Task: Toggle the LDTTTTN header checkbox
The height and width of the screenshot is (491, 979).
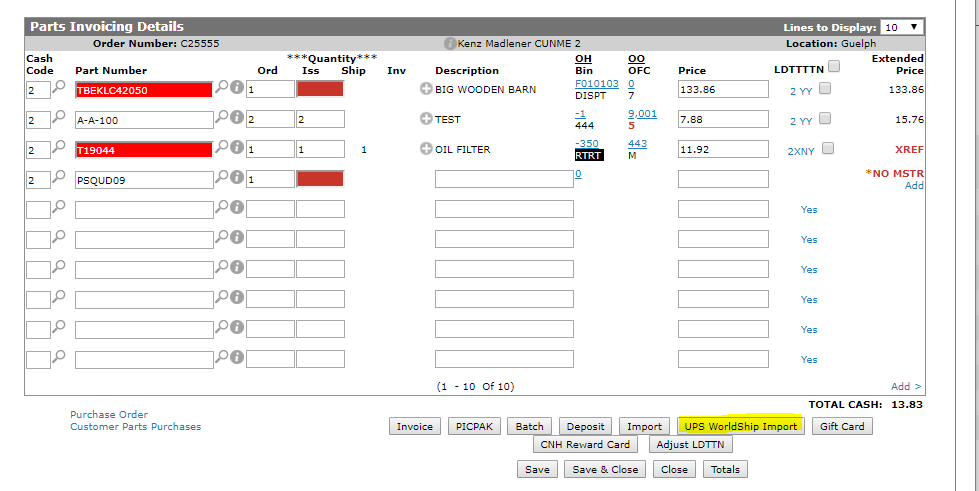Action: [x=834, y=67]
